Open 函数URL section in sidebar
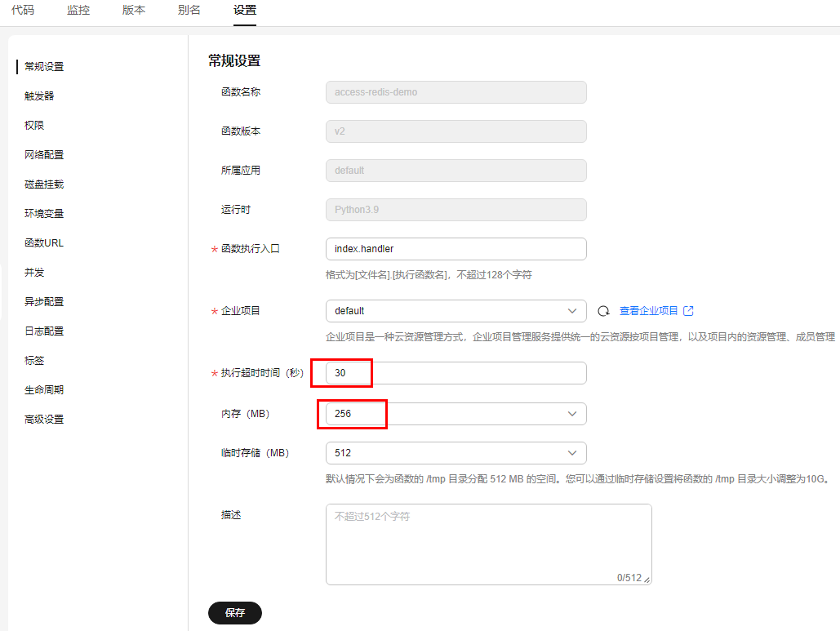 coord(44,243)
